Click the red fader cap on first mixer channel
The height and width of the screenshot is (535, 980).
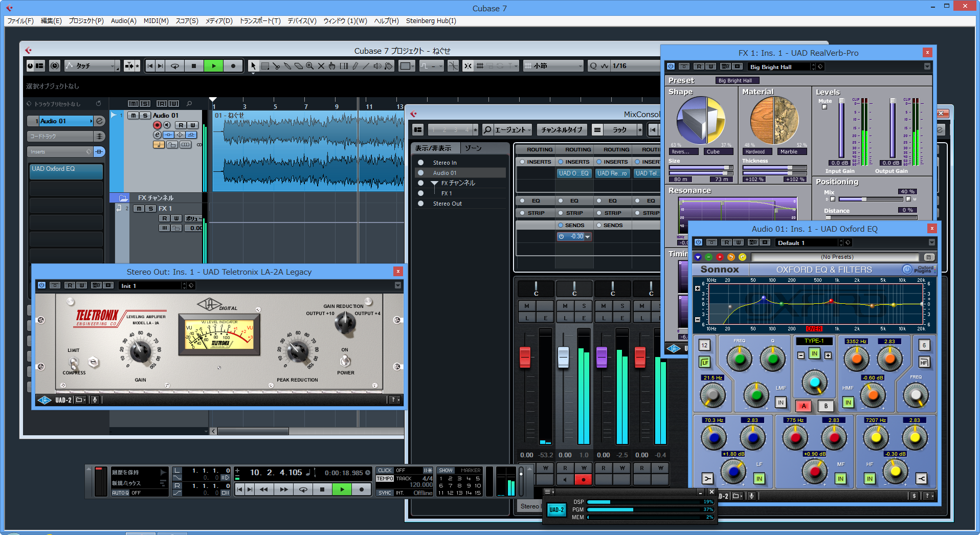pos(525,357)
